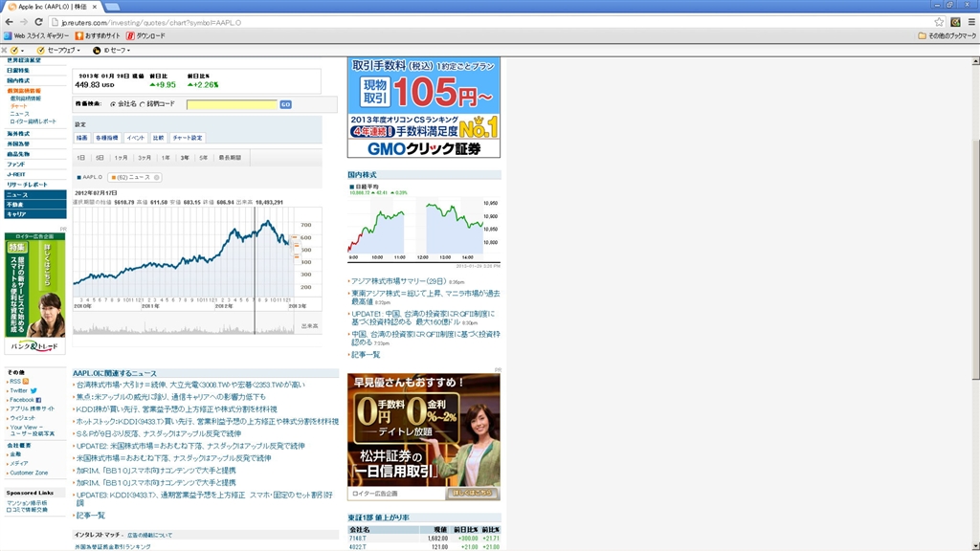
Task: Open the 焦点:米アップルの威光に陰り article
Action: tap(171, 397)
